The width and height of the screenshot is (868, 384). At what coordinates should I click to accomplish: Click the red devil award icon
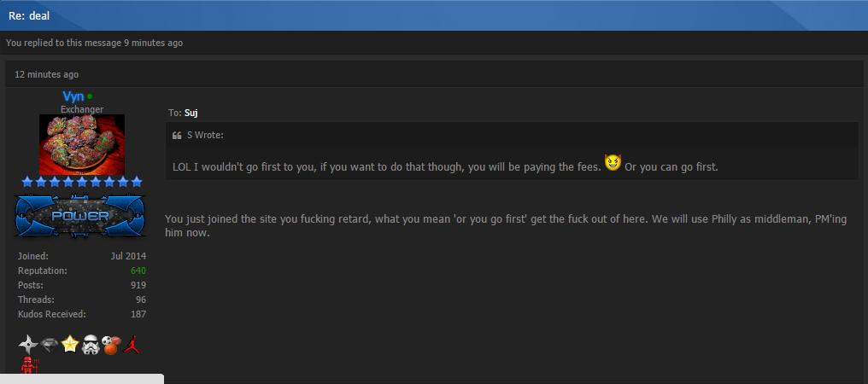[x=27, y=366]
